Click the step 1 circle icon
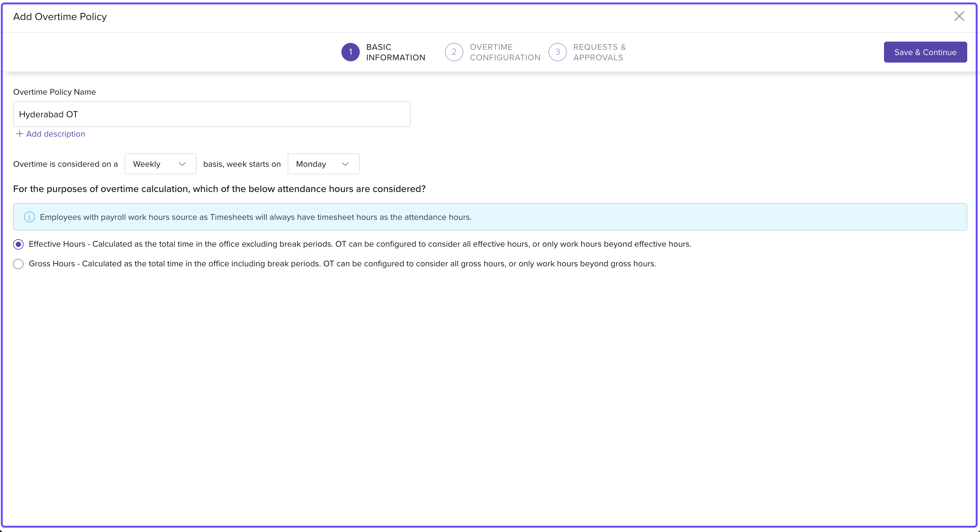 coord(350,52)
